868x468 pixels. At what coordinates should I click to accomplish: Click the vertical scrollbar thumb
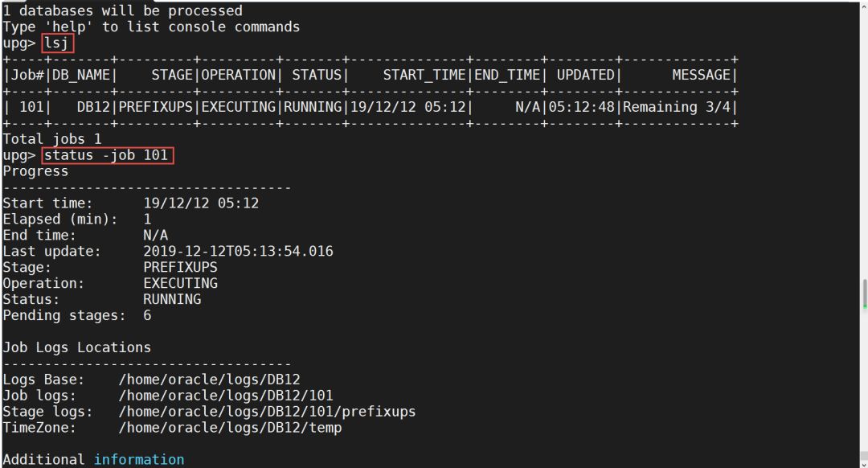(864, 294)
